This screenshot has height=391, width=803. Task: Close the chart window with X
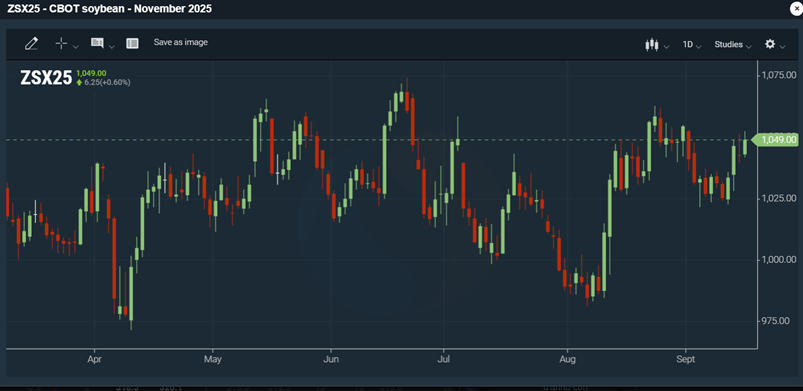pyautogui.click(x=795, y=9)
